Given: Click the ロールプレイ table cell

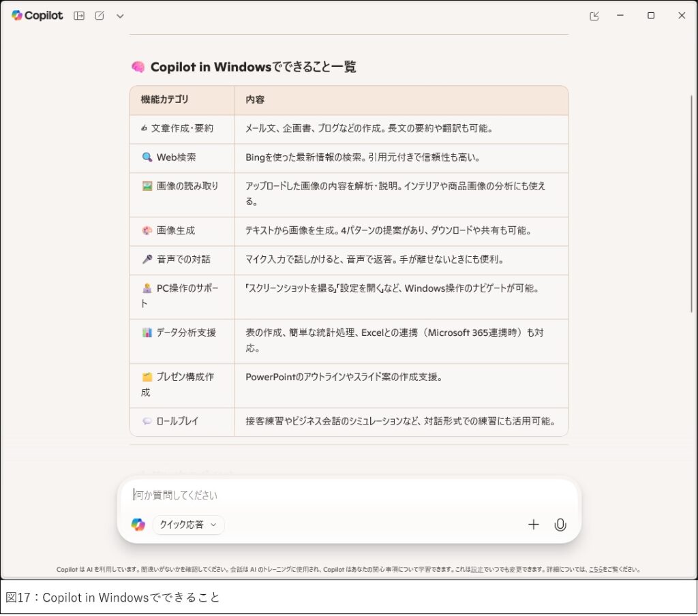Looking at the screenshot, I should (177, 422).
